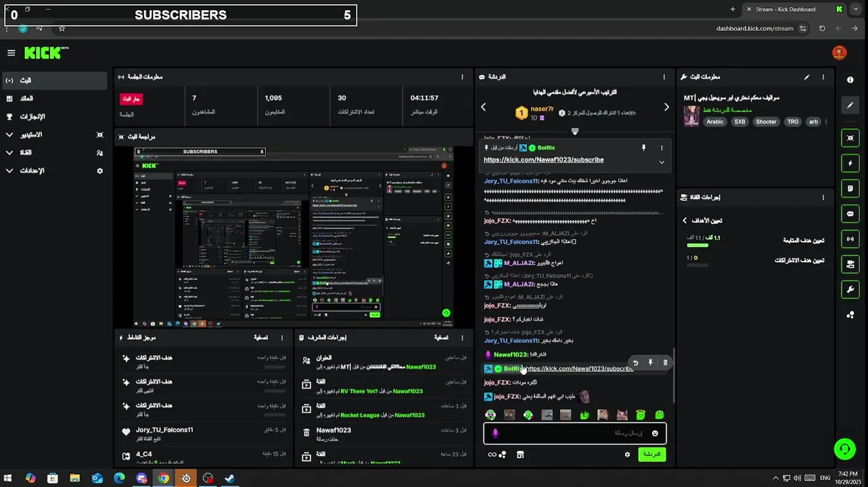Screen dimensions: 868x487
Task: Click the info icon in right toolbar
Action: coord(850,80)
